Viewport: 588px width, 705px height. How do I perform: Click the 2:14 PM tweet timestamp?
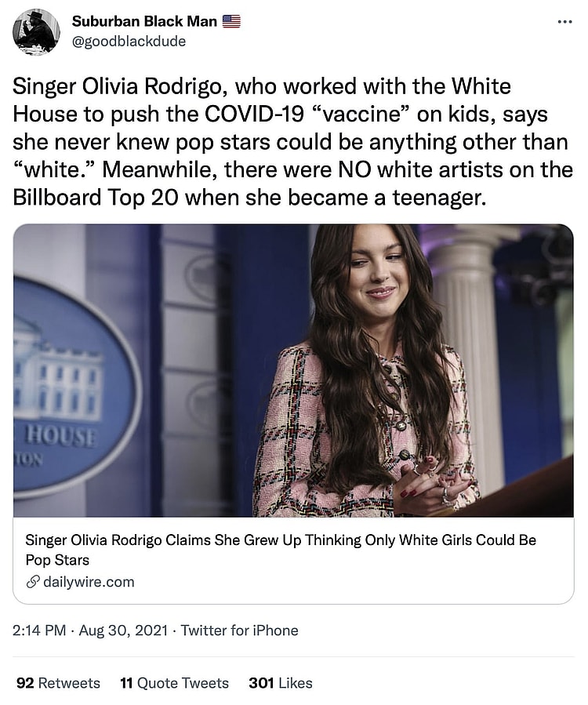click(39, 631)
